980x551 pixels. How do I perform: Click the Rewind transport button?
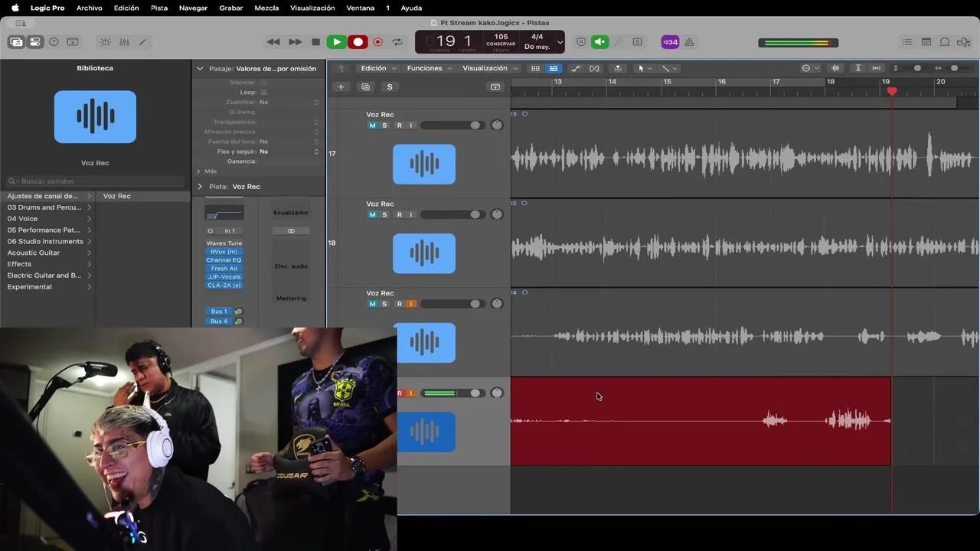point(273,42)
